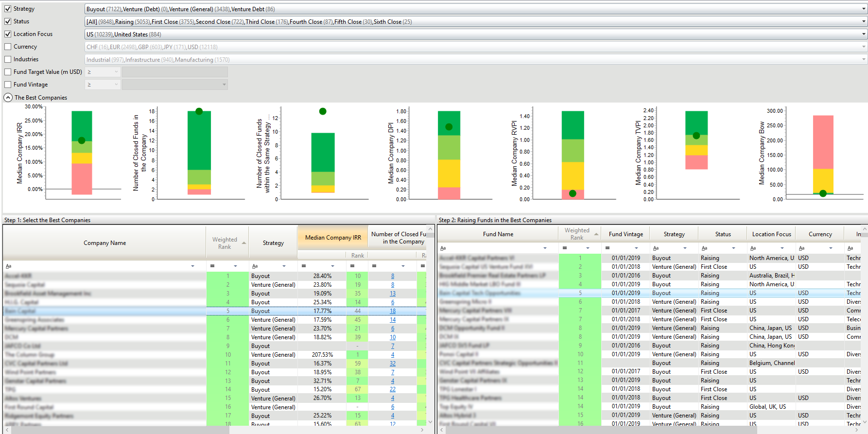Screen dimensions: 868x434
Task: Click Step 1 table vertical scrollbar up arrow
Action: click(x=430, y=229)
